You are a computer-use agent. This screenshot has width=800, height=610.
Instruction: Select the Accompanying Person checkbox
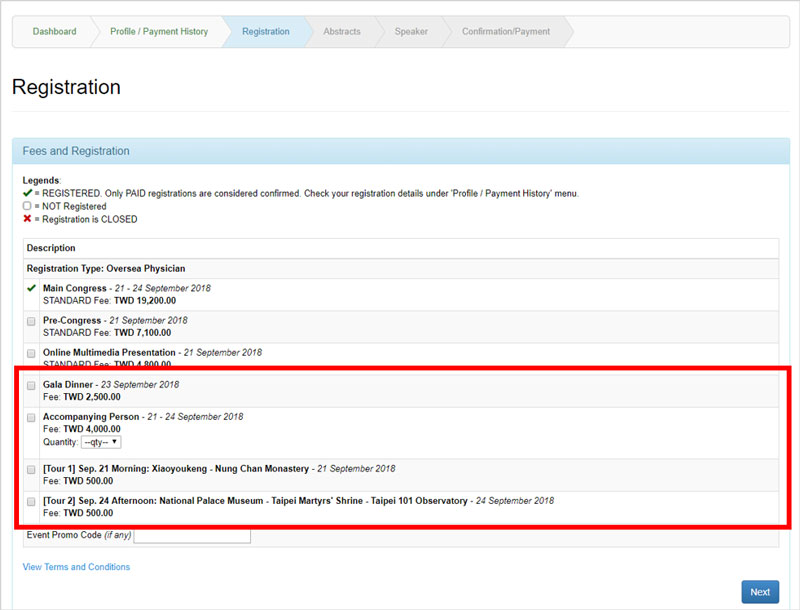[31, 417]
